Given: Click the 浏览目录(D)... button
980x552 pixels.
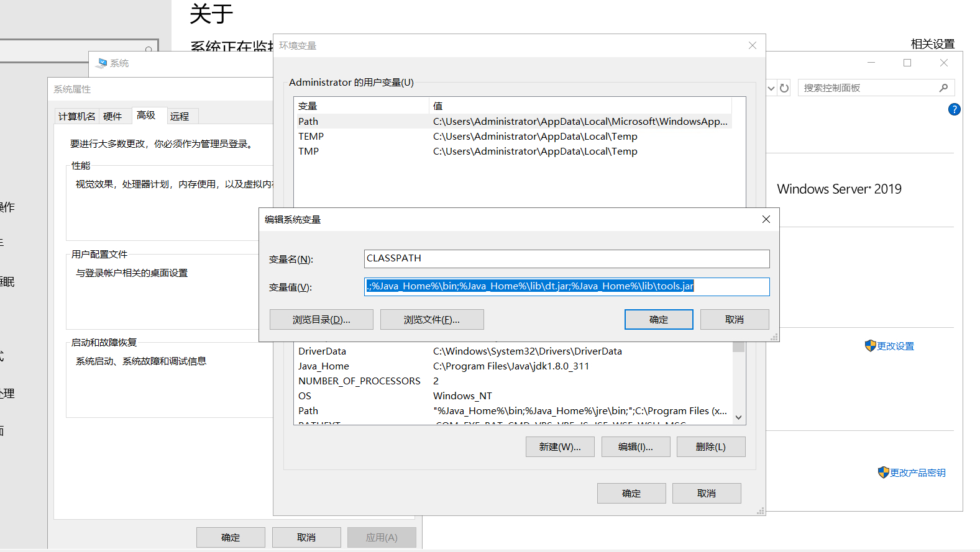Looking at the screenshot, I should (x=321, y=319).
